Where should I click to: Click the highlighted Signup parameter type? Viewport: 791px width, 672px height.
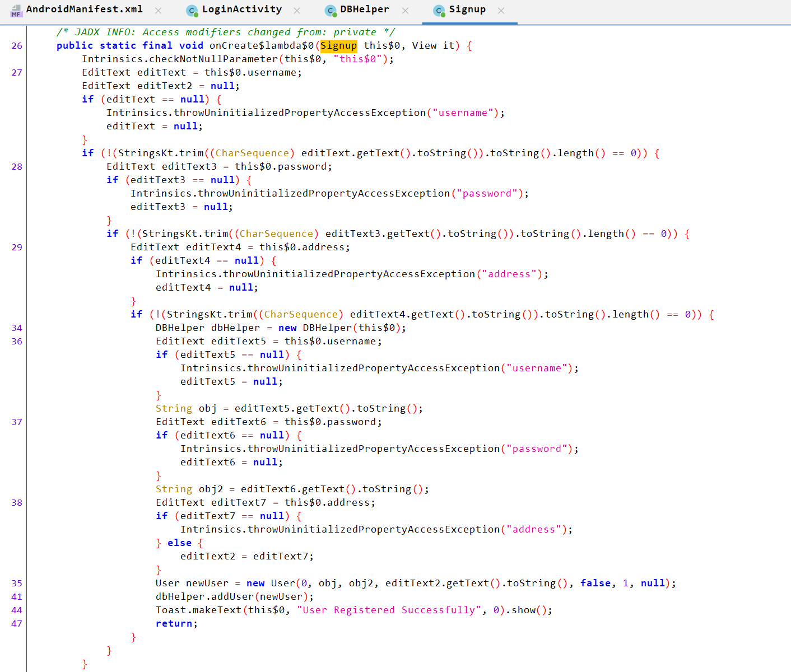pyautogui.click(x=338, y=46)
